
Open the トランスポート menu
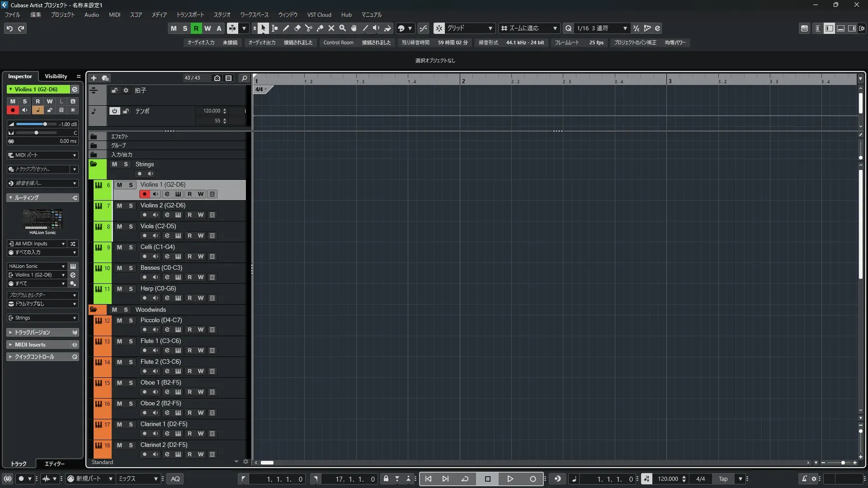[x=190, y=14]
